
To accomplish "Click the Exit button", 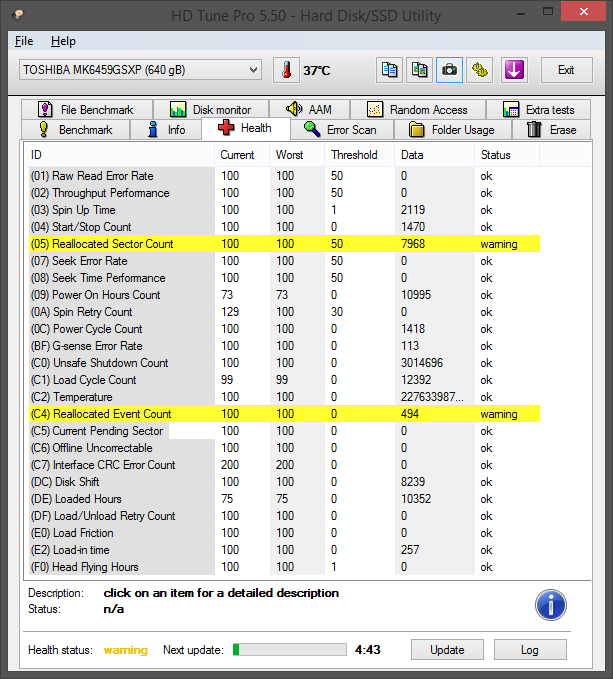I will pos(566,70).
